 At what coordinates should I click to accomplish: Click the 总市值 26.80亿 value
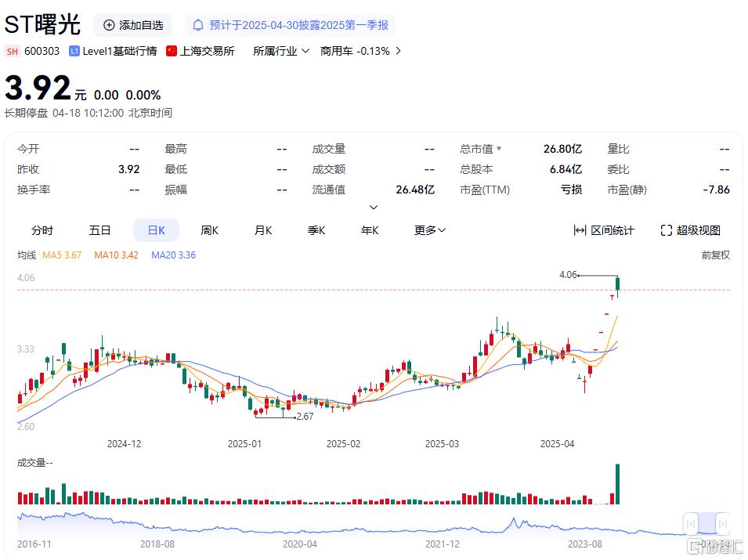[562, 149]
